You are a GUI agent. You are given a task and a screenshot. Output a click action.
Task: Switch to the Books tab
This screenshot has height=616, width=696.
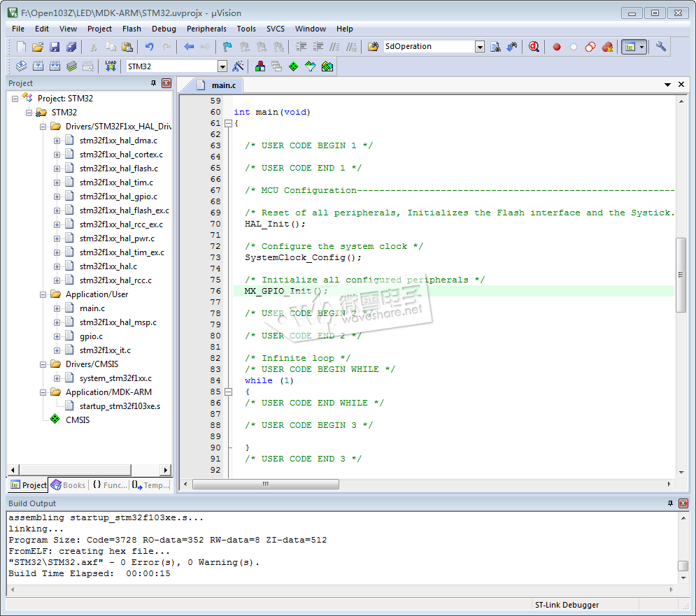68,485
